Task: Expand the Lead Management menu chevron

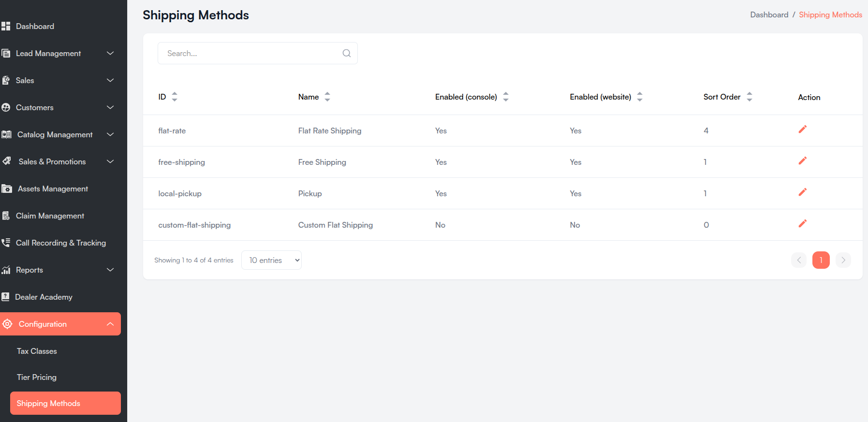Action: tap(110, 53)
